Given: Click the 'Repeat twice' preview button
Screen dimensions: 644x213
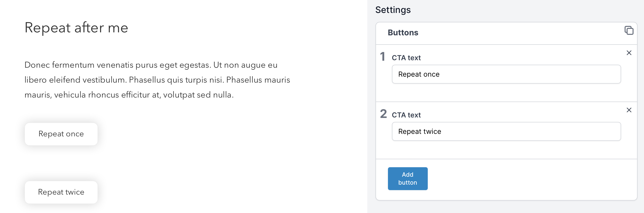Looking at the screenshot, I should point(61,192).
